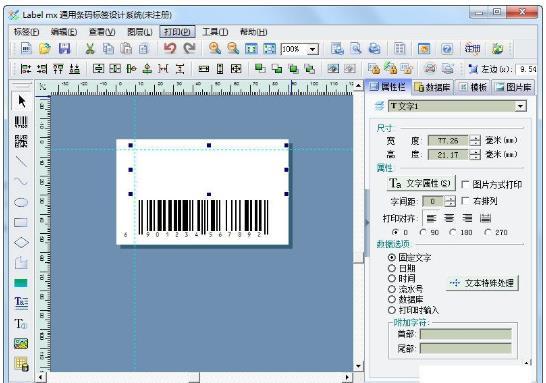The image size is (546, 383).
Task: Click the 高度 height stepper arrows
Action: (475, 155)
